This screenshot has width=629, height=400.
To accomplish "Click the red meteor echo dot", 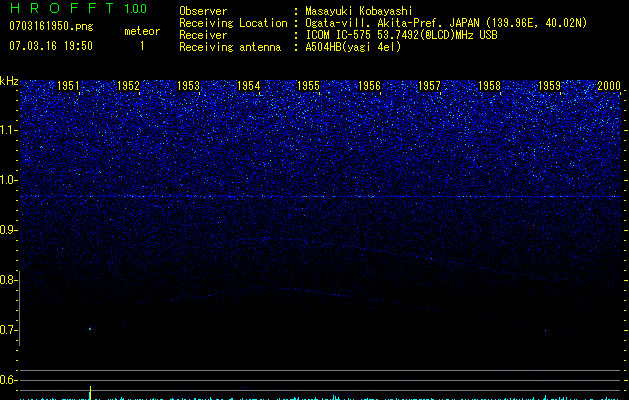I will click(90, 328).
